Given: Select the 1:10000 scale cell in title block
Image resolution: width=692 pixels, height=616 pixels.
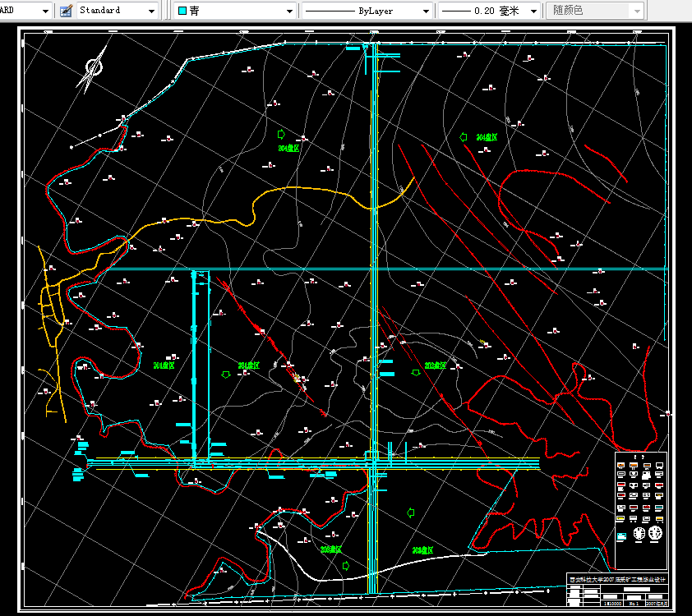Looking at the screenshot, I should point(612,603).
